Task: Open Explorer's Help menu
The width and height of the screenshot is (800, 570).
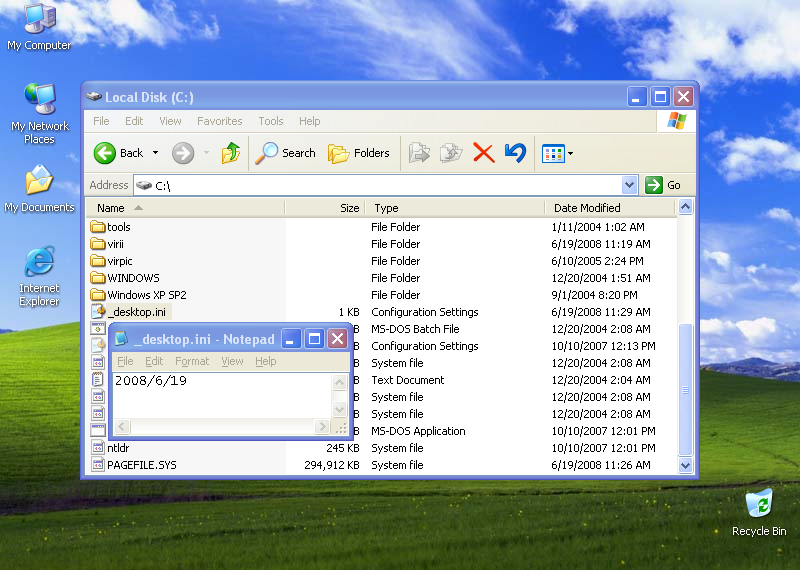Action: coord(309,121)
